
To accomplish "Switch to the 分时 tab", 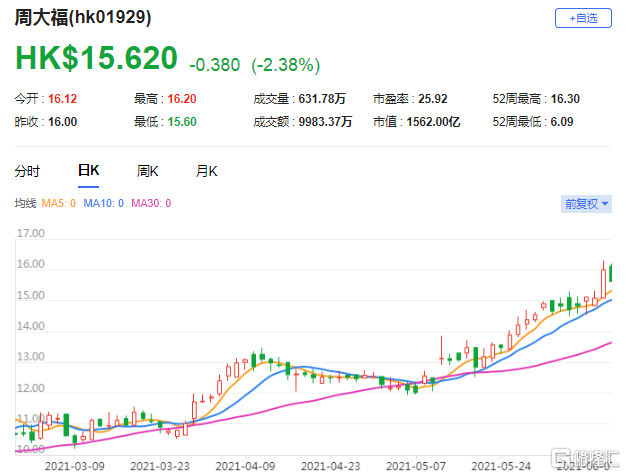I will click(x=28, y=171).
